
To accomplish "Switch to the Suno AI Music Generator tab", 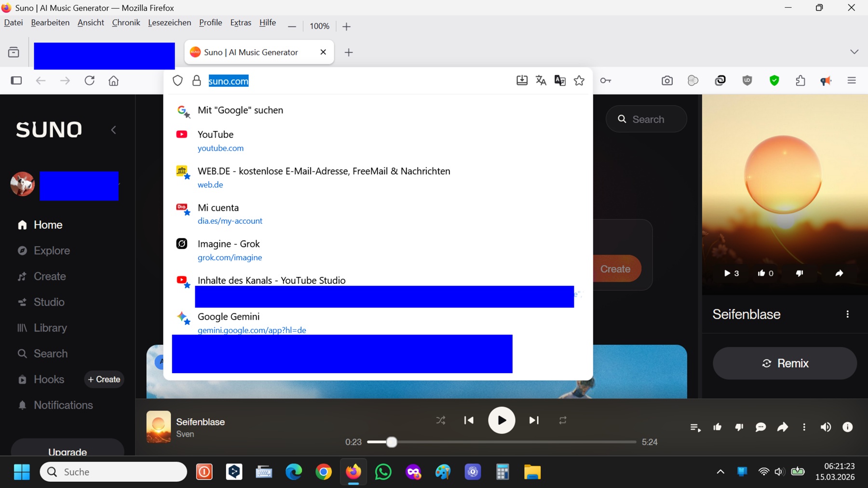I will (259, 53).
